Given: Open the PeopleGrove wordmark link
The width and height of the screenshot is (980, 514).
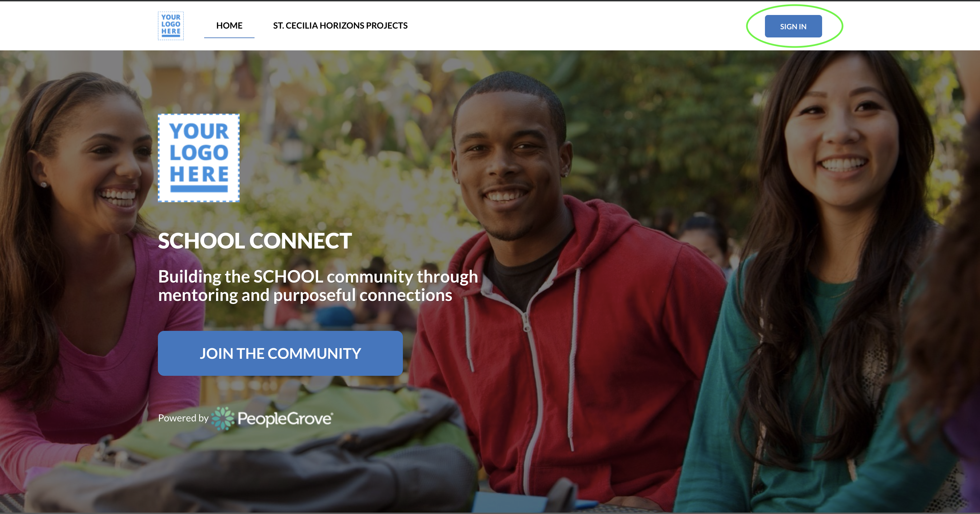Looking at the screenshot, I should coord(285,418).
